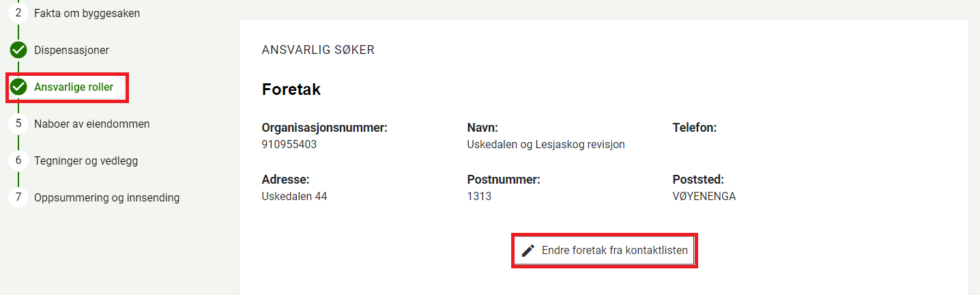Select the Ansvarlige roller step label

point(74,87)
